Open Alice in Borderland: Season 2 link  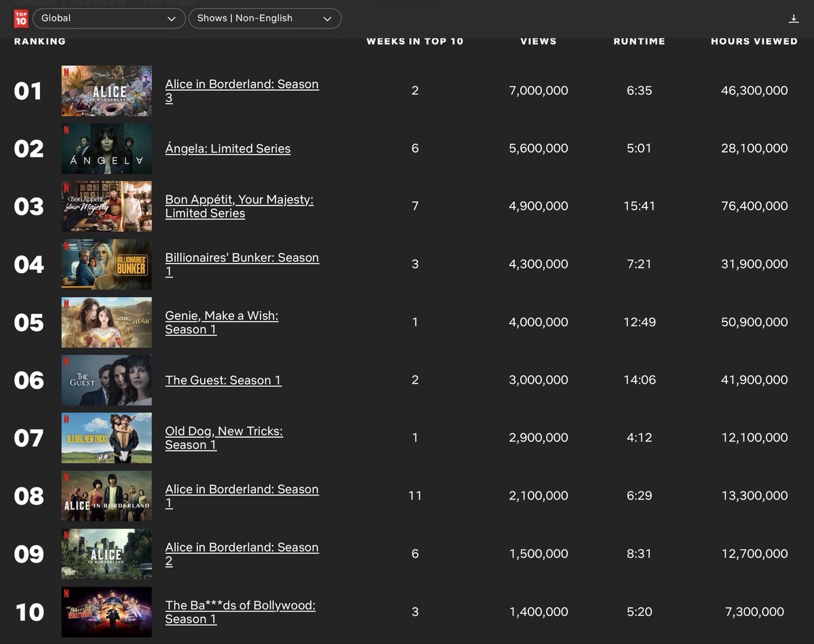point(242,554)
